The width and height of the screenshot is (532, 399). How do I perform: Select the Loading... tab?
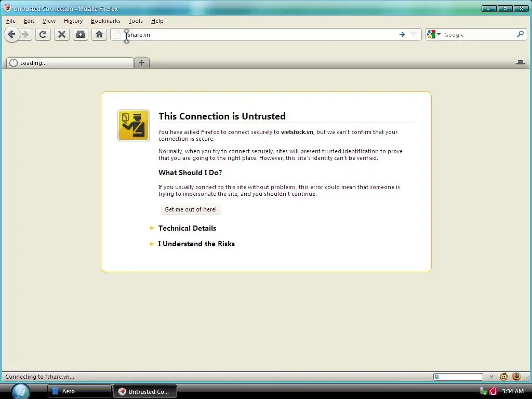pos(70,63)
